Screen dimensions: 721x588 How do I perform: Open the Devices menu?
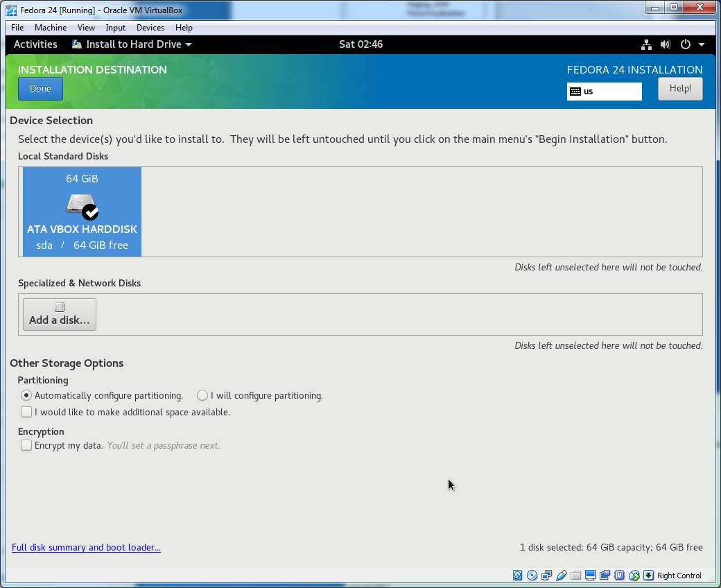pos(150,28)
